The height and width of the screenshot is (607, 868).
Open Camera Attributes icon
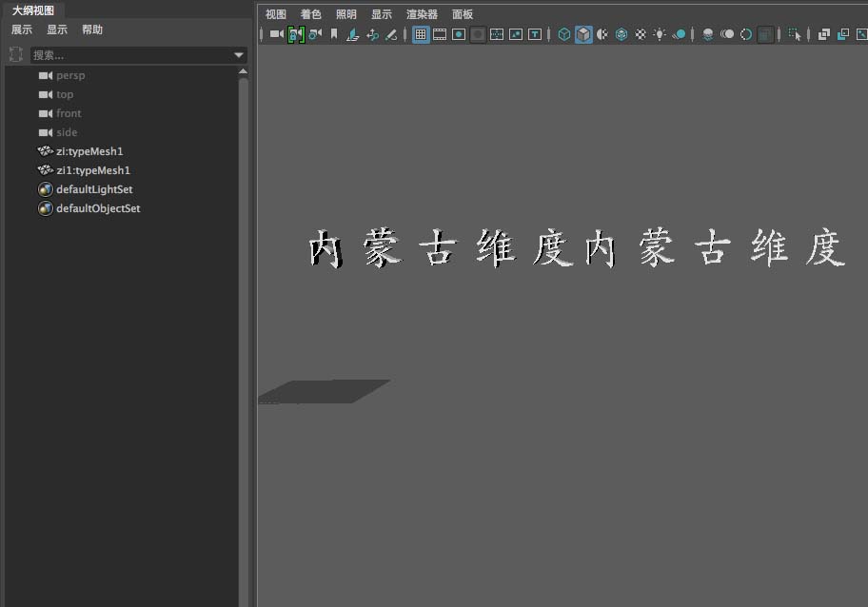click(x=316, y=34)
